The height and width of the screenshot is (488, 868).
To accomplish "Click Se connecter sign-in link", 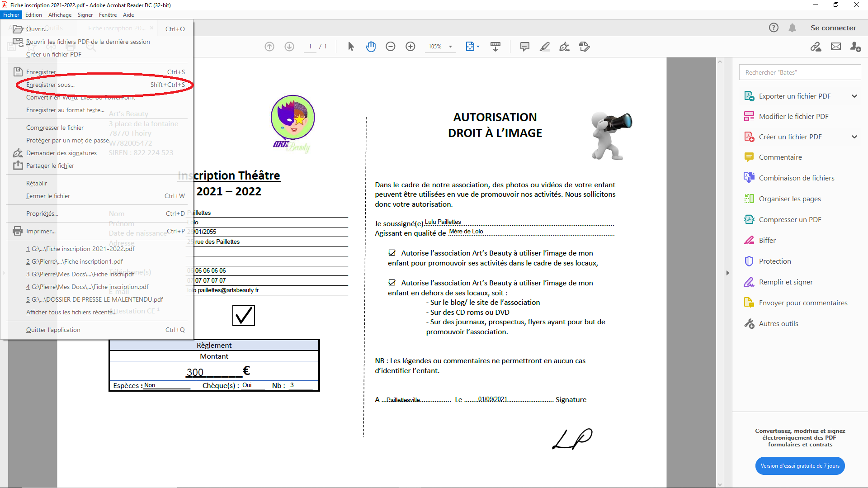I will pyautogui.click(x=833, y=28).
